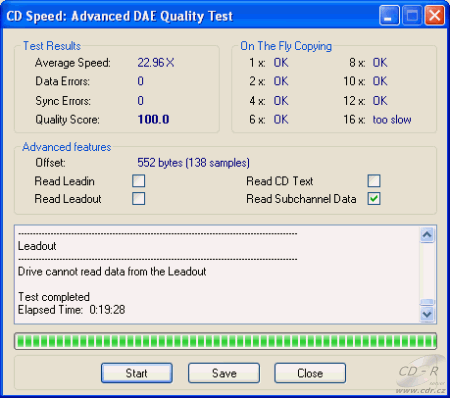Click the log scroll down arrow
Screen dimensions: 450x398
[x=427, y=314]
